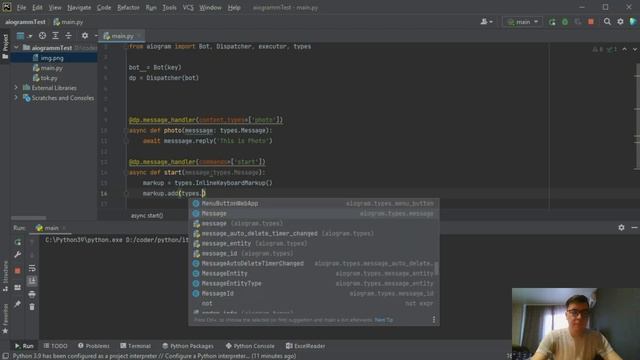640x360 pixels.
Task: Click Collapse All in the Project panel
Action: [x=68, y=36]
